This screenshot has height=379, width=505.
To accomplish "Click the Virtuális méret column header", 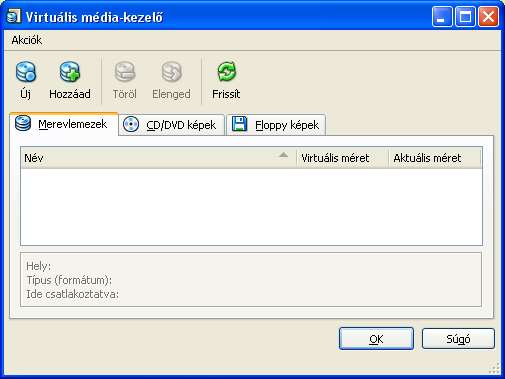I will click(x=342, y=158).
